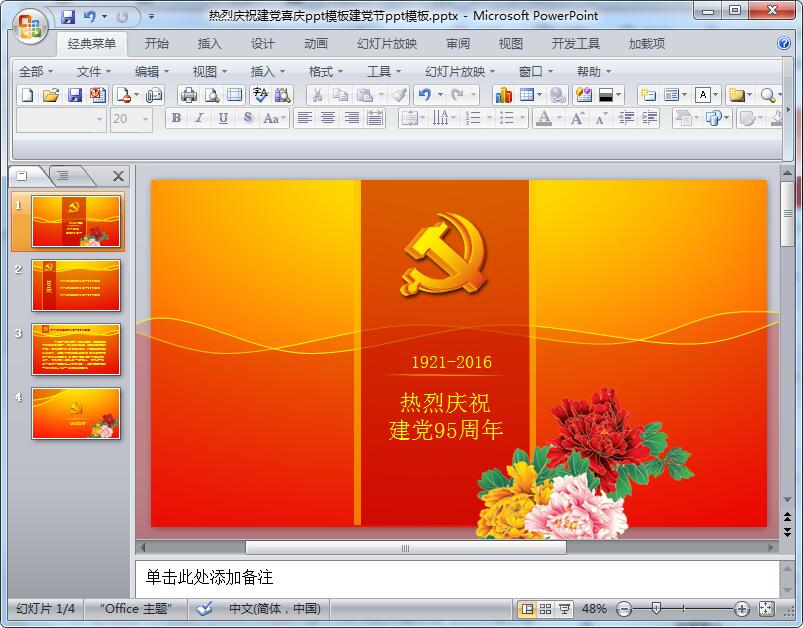Open PowerPoint help with the question mark
This screenshot has width=803, height=628.
(784, 43)
